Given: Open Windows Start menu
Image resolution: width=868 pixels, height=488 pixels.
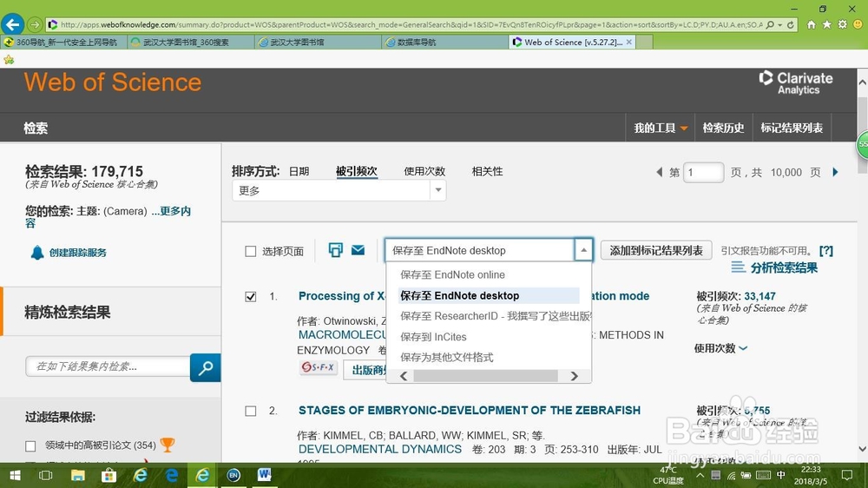Looking at the screenshot, I should (x=15, y=475).
